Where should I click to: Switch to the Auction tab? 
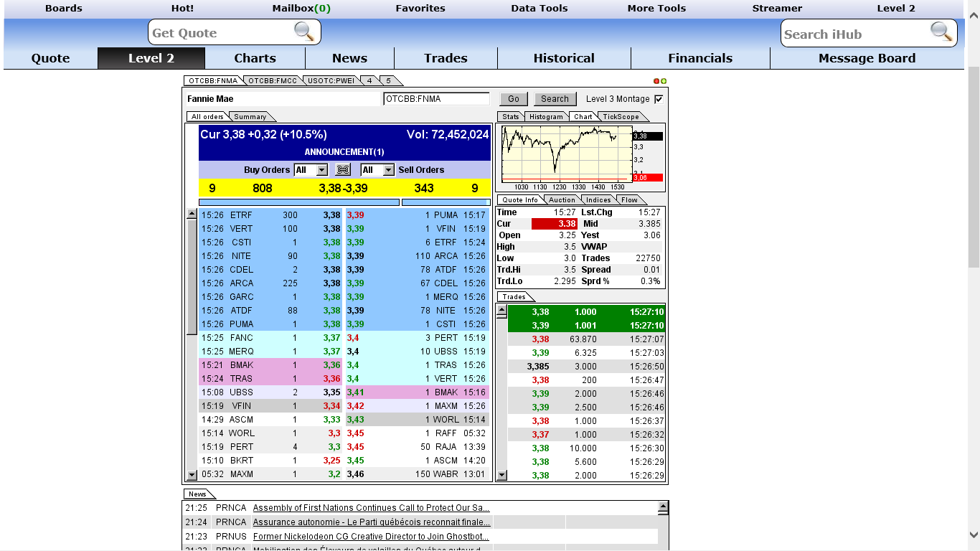(x=562, y=200)
